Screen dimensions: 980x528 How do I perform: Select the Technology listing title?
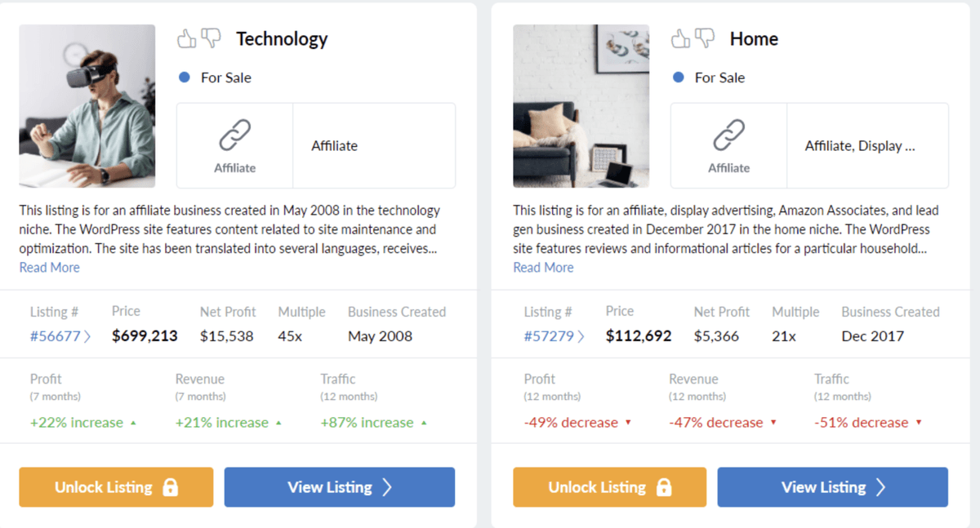(x=282, y=38)
